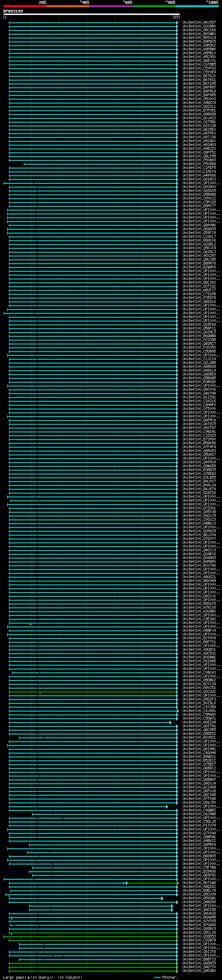Click the Large gaps legend text
Viewport: 222px width, 980px height.
coord(43,977)
